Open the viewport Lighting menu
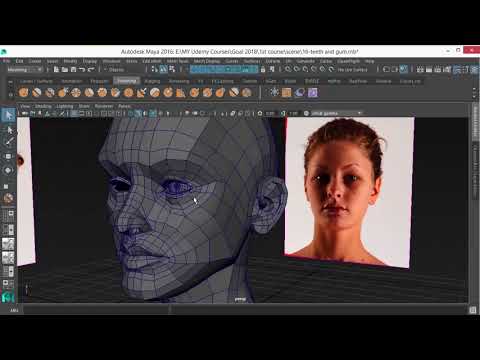 (x=65, y=106)
